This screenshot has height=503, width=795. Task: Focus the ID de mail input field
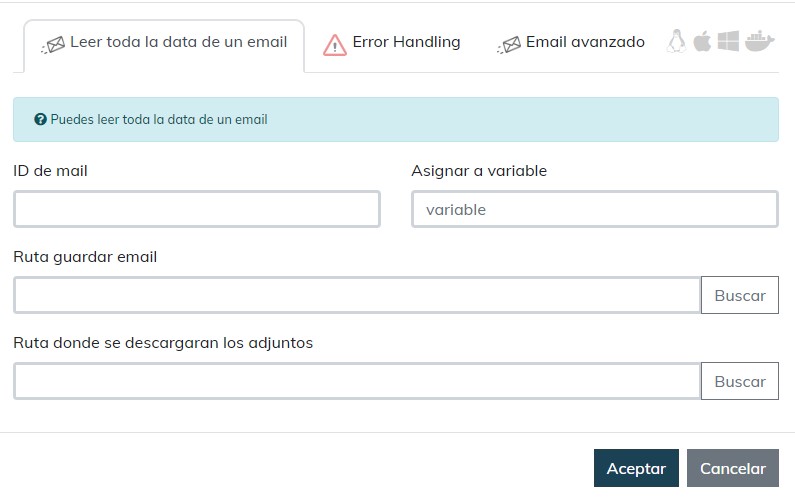197,209
